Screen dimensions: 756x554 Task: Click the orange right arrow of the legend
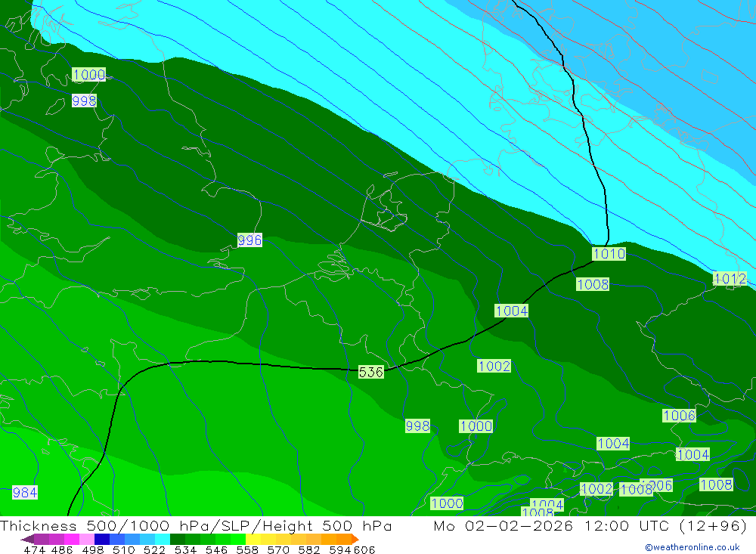pyautogui.click(x=355, y=539)
